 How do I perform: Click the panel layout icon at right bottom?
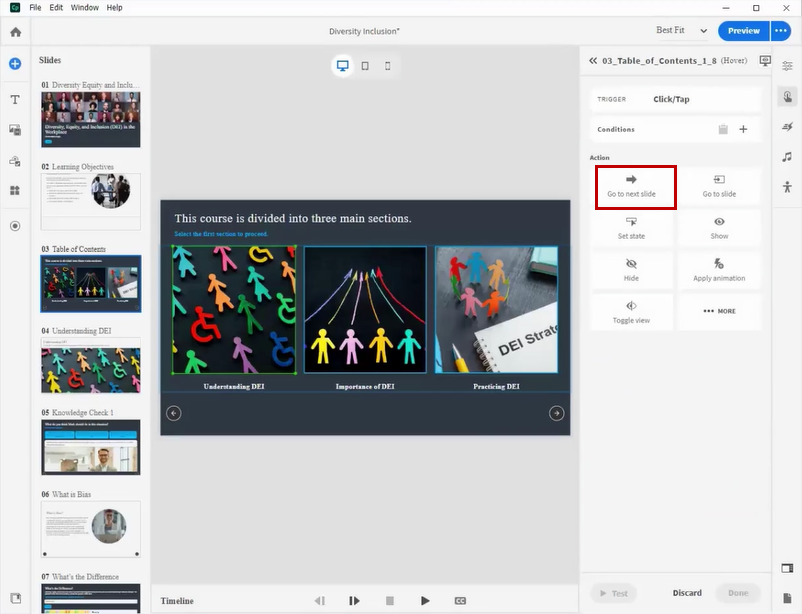787,568
